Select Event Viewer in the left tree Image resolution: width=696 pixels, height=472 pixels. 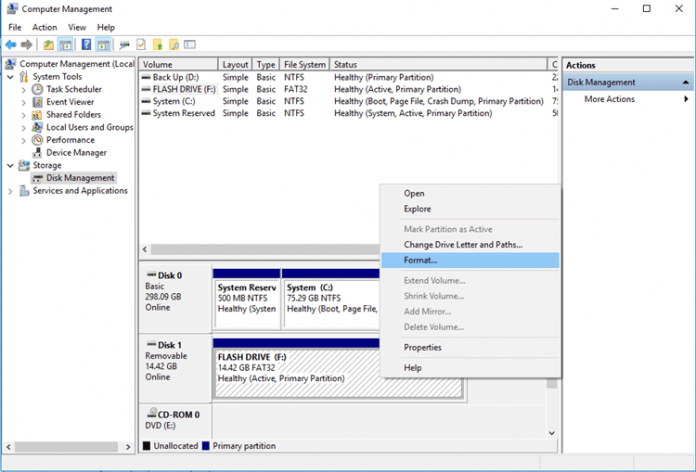(x=70, y=102)
